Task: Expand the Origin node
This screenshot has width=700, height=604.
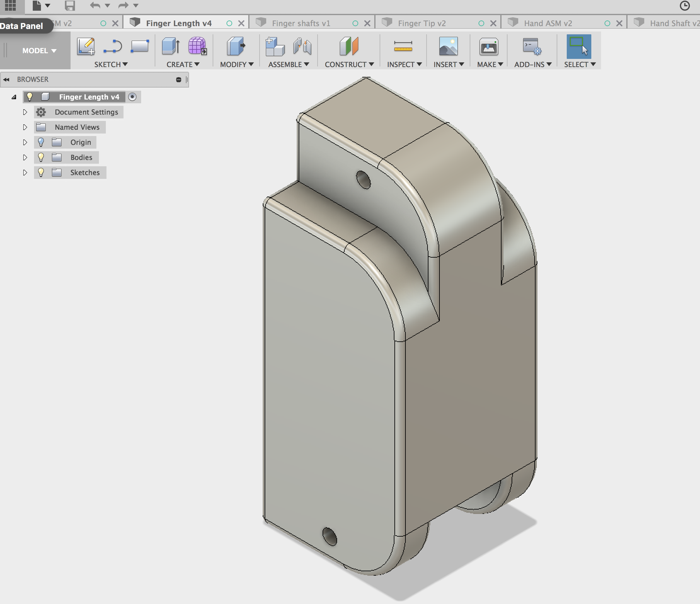Action: point(25,142)
